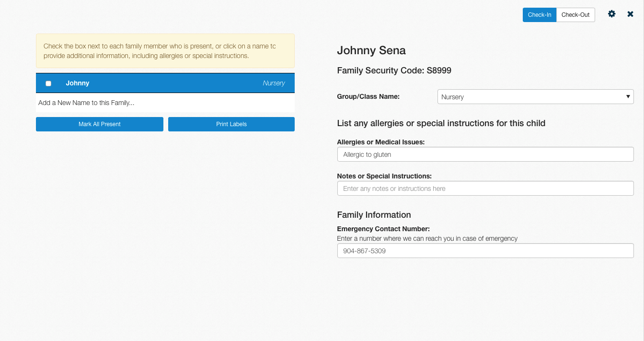The image size is (644, 341).
Task: Click into the Notes or Special Instructions field
Action: pos(485,188)
